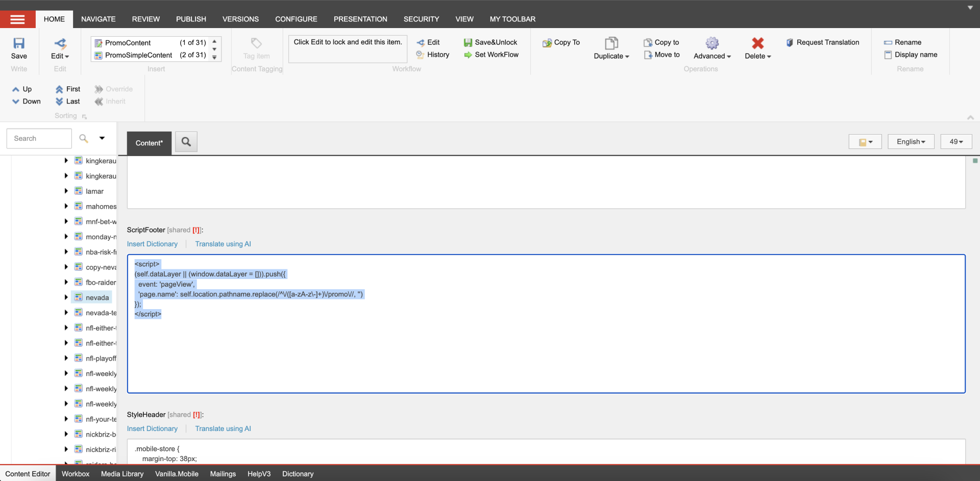Viewport: 980px width, 481px height.
Task: Move item Up in sorting
Action: coord(22,89)
